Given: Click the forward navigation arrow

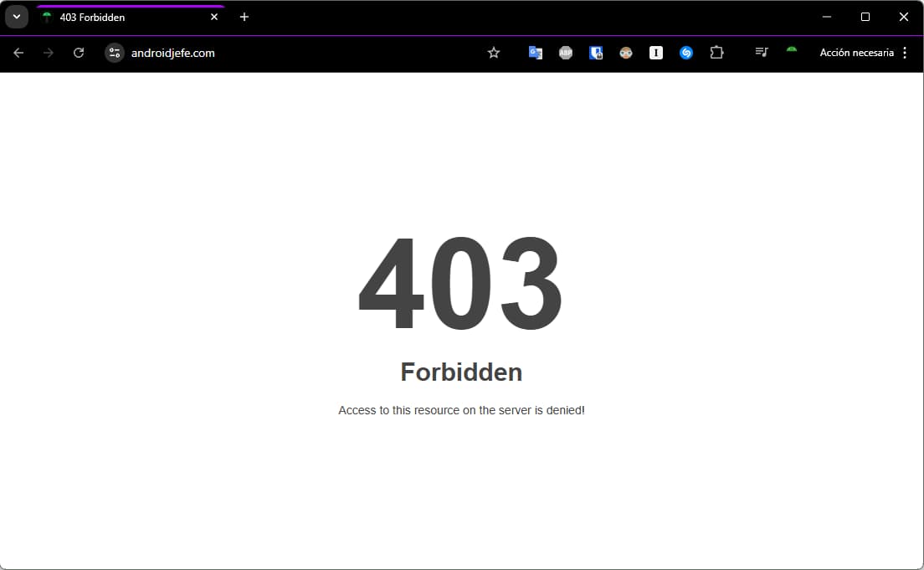Looking at the screenshot, I should [x=49, y=53].
